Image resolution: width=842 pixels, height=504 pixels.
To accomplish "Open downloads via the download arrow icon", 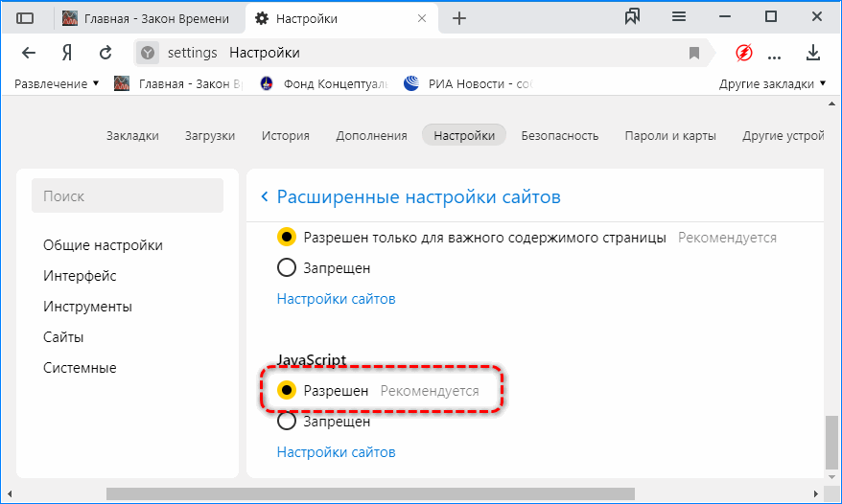I will (813, 53).
